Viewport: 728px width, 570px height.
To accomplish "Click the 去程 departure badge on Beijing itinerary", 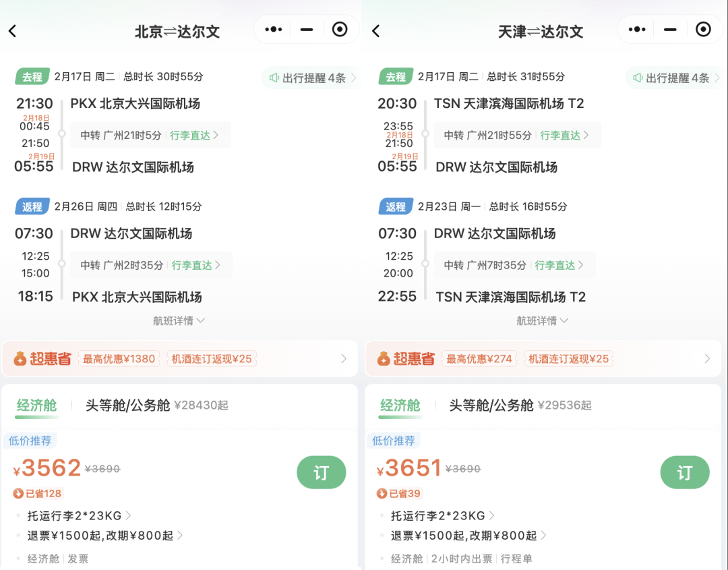I will click(x=31, y=78).
